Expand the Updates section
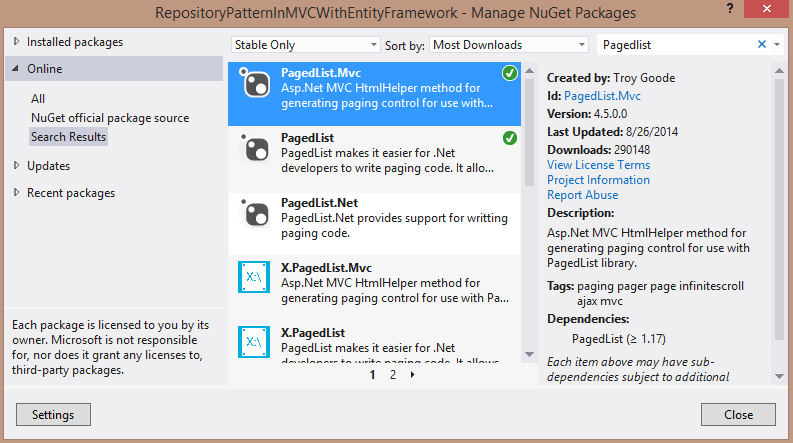Viewport: 793px width, 443px height. pyautogui.click(x=17, y=165)
